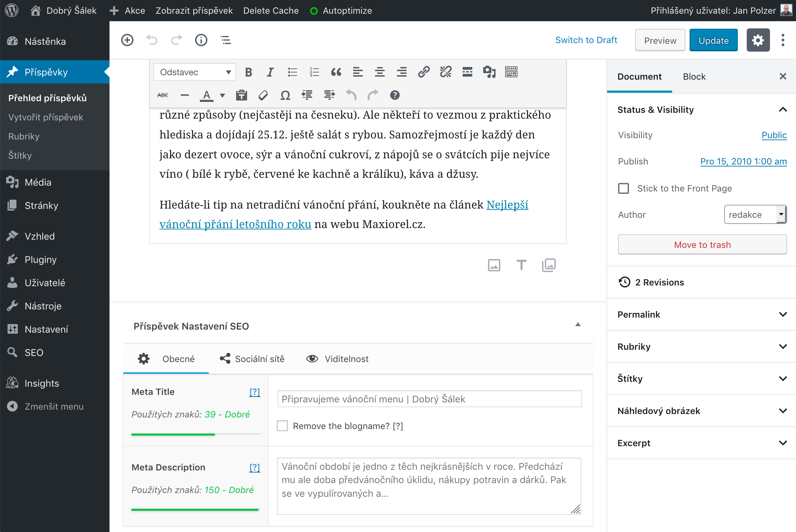
Task: Align text right
Action: pos(402,72)
